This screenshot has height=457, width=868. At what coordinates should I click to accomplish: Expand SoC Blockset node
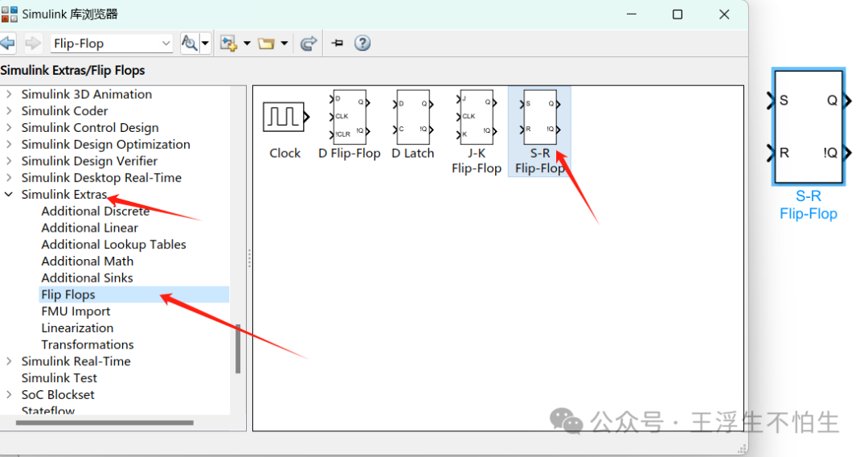pyautogui.click(x=9, y=394)
